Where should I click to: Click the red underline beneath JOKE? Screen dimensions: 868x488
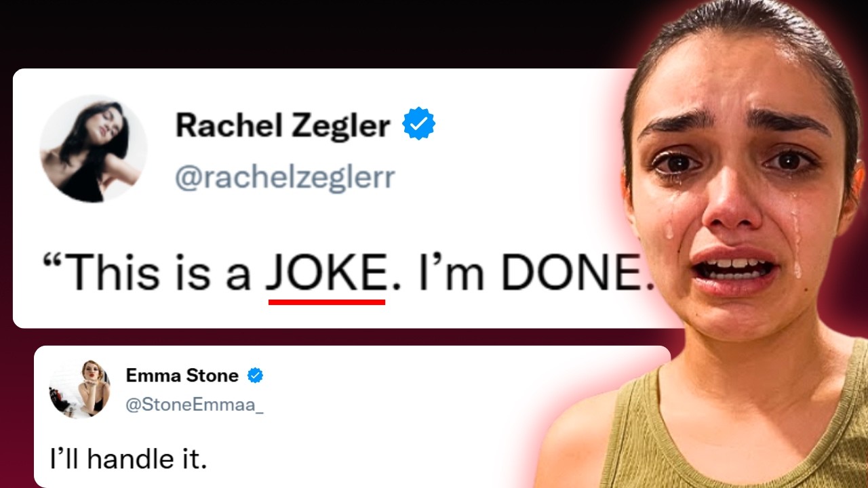point(327,302)
